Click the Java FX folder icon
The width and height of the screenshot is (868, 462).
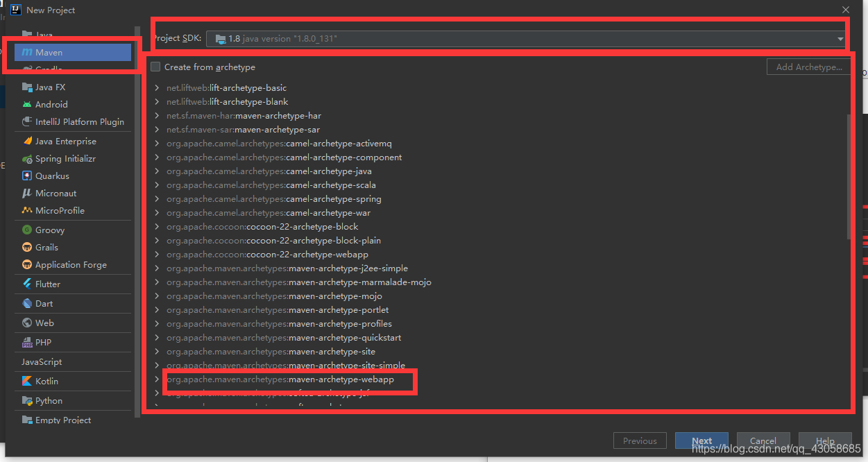(x=27, y=87)
